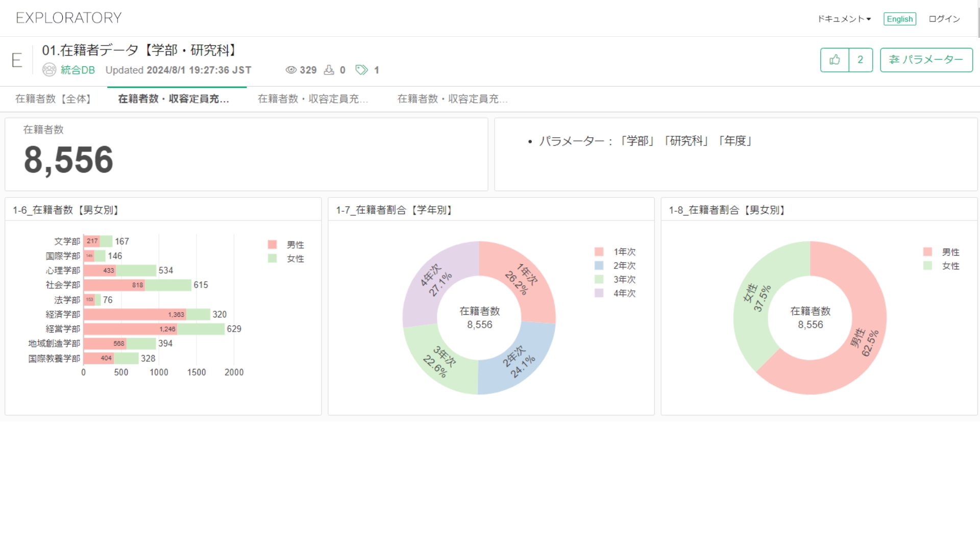
Task: Switch to 在籍者数【全体】 tab
Action: click(53, 99)
